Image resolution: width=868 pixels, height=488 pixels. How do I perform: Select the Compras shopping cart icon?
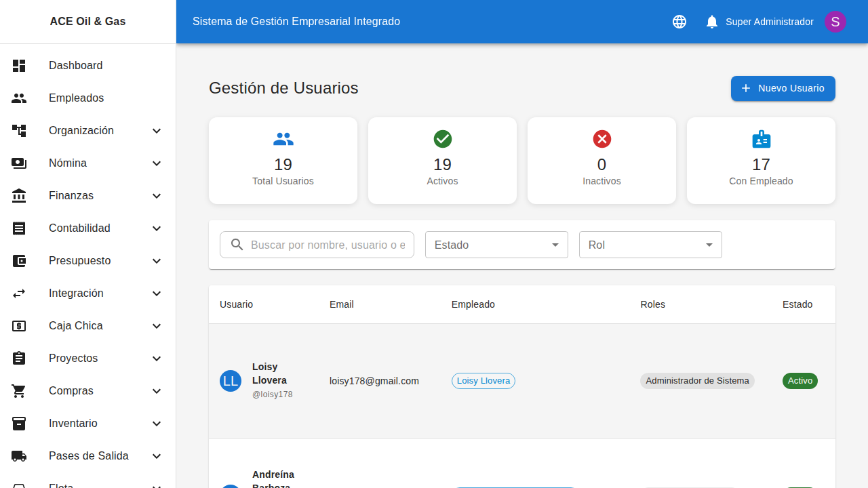19,390
